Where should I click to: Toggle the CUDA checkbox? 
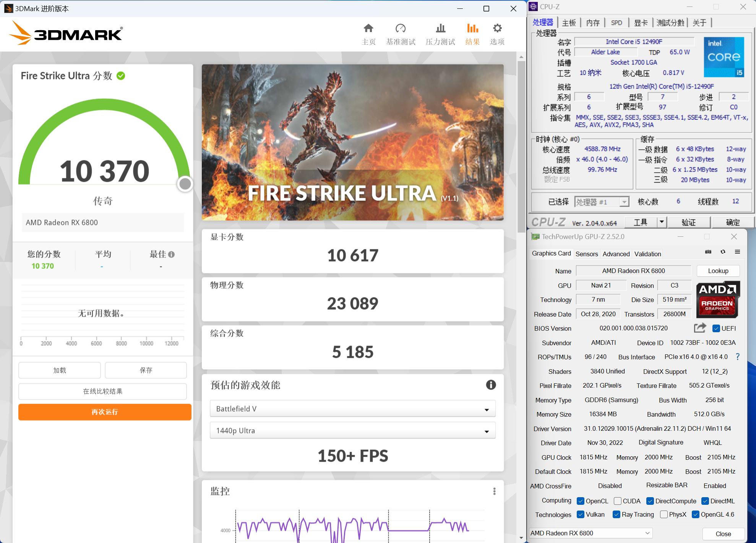coord(617,501)
